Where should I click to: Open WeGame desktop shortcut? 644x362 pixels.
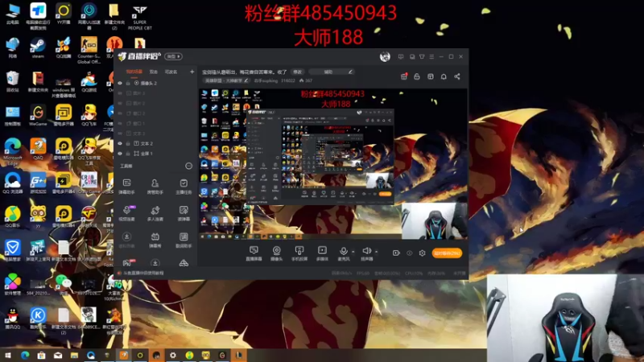[38, 115]
